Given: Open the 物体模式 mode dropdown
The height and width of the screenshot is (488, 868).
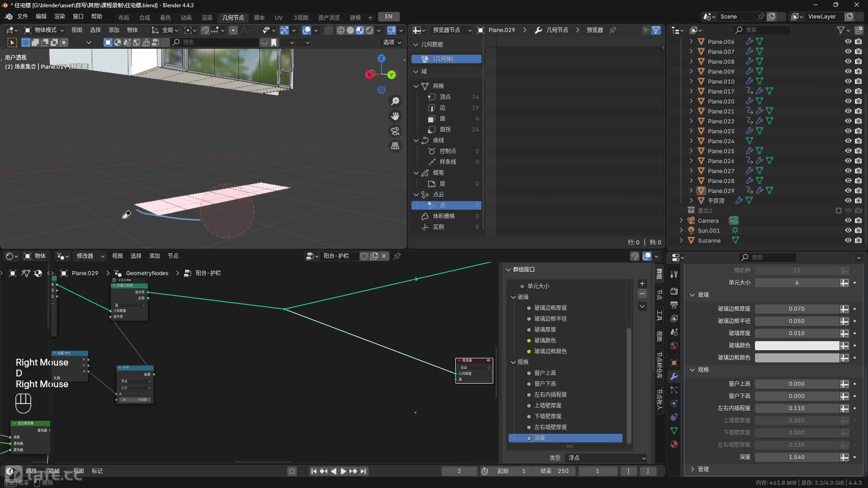Looking at the screenshot, I should click(x=44, y=30).
